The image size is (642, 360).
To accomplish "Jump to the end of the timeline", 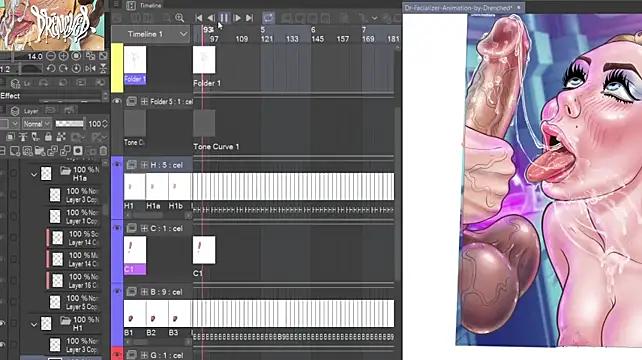I will point(249,18).
